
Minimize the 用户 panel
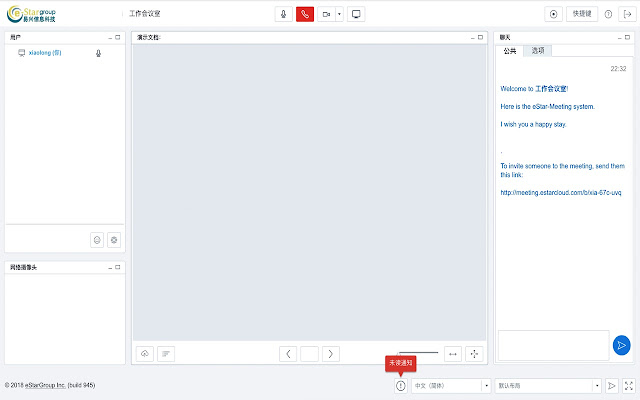pyautogui.click(x=110, y=38)
